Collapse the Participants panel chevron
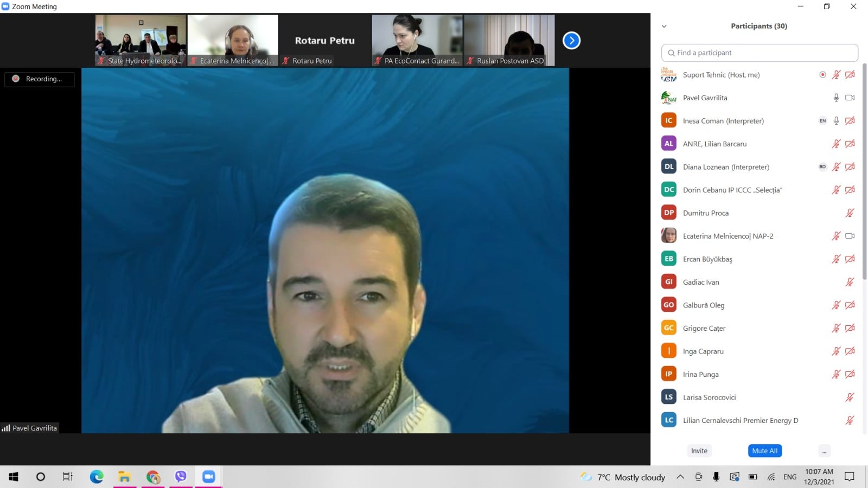Image resolution: width=868 pixels, height=488 pixels. coord(664,26)
